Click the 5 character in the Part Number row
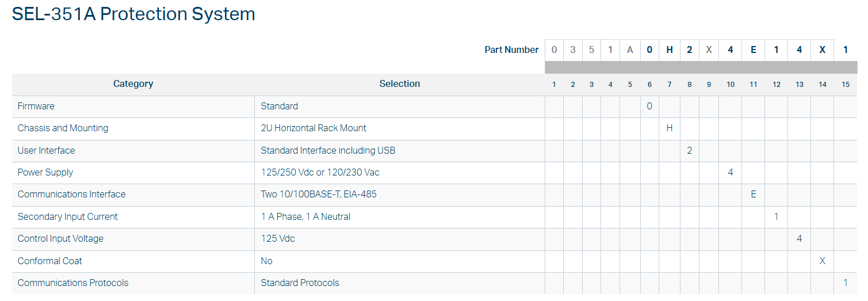 592,50
